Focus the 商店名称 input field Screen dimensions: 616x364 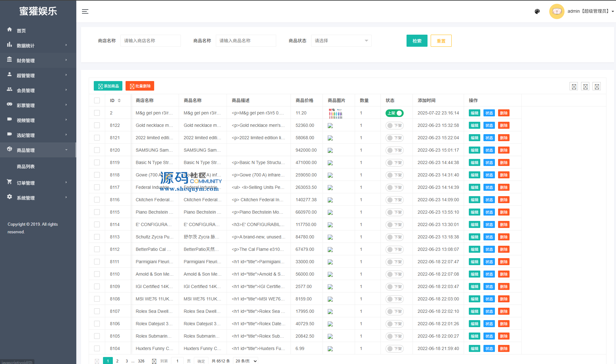click(x=150, y=41)
